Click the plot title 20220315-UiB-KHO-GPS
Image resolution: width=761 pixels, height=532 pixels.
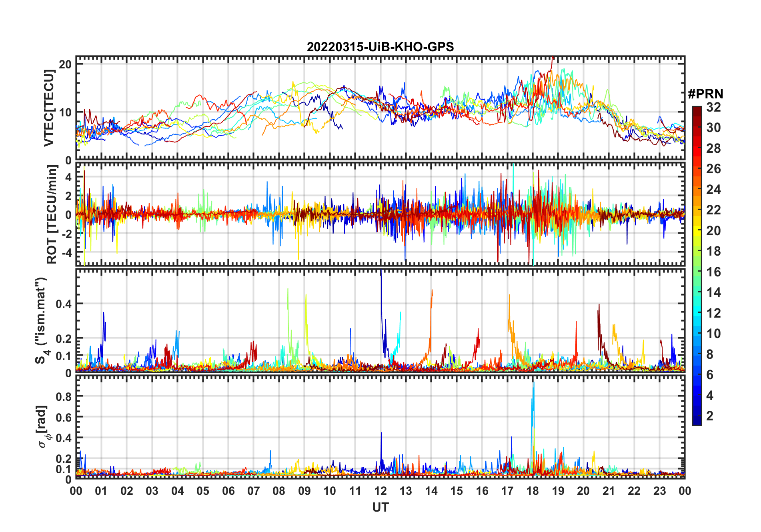pos(380,47)
